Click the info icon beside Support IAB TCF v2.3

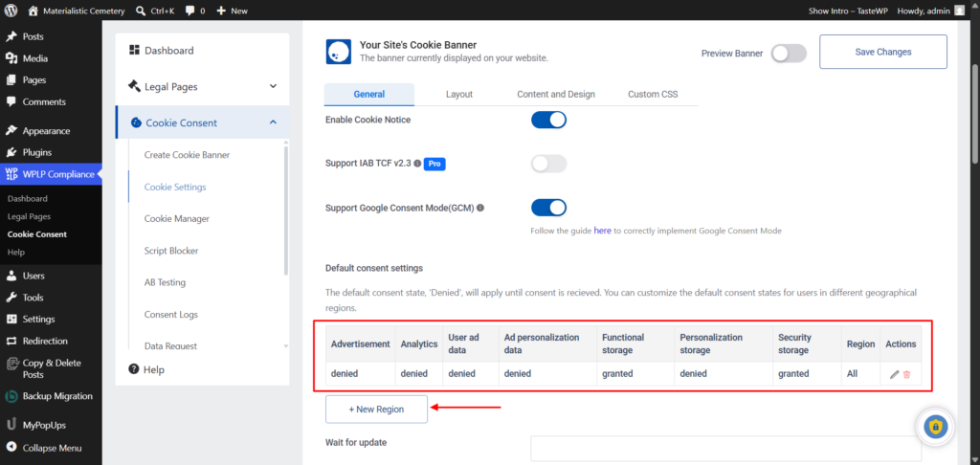coord(417,164)
